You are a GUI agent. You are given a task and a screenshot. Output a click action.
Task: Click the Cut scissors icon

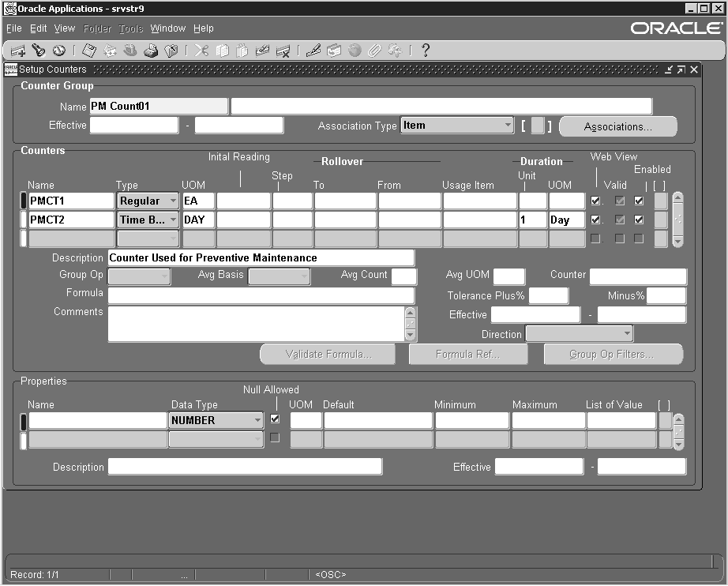(x=201, y=50)
